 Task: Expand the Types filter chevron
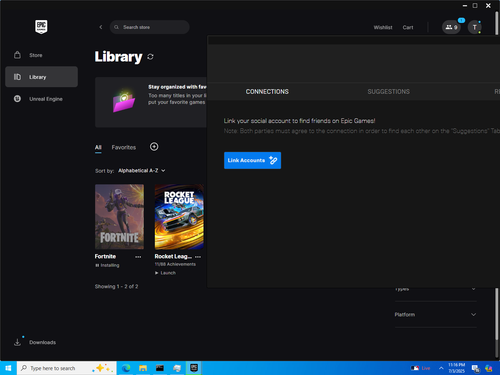[x=473, y=289]
